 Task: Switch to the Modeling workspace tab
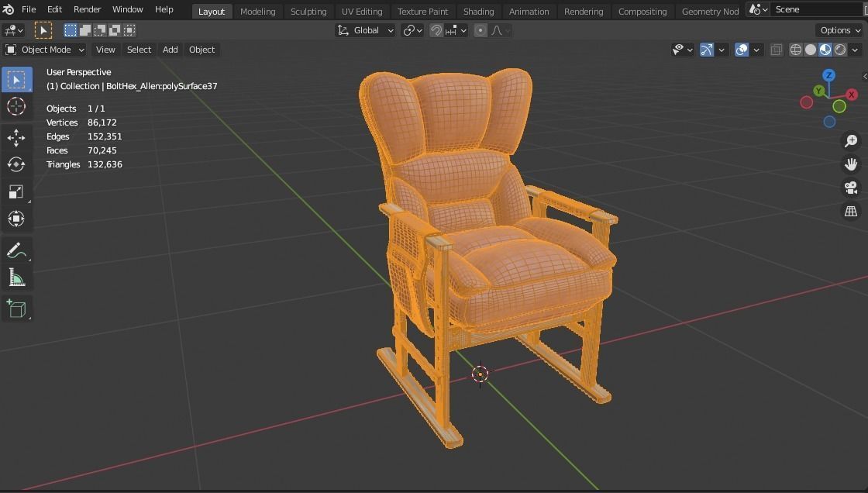(x=257, y=11)
